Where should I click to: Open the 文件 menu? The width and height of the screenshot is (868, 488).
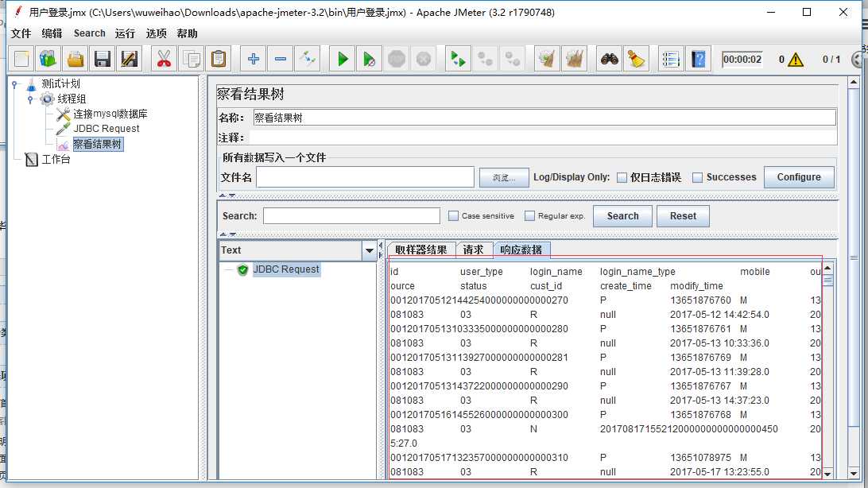coord(21,33)
